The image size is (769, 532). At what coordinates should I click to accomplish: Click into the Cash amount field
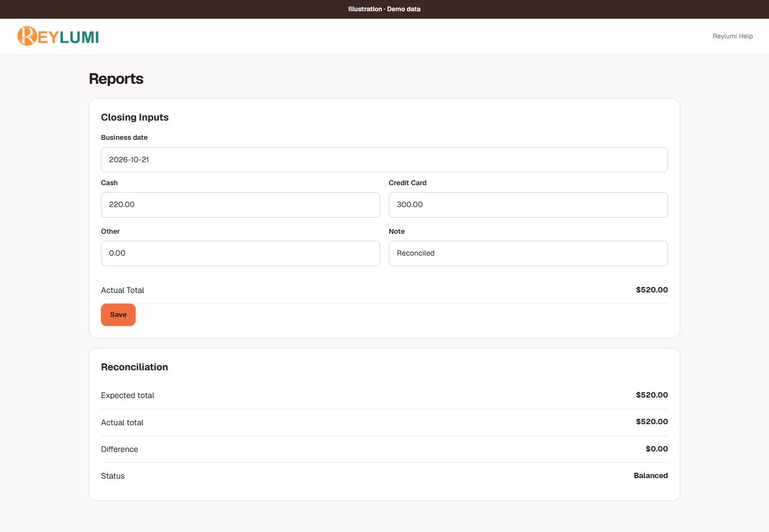coord(240,205)
